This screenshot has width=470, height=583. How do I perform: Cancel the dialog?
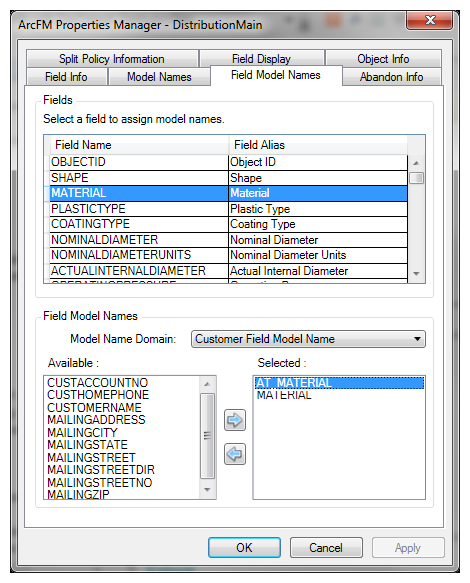326,547
